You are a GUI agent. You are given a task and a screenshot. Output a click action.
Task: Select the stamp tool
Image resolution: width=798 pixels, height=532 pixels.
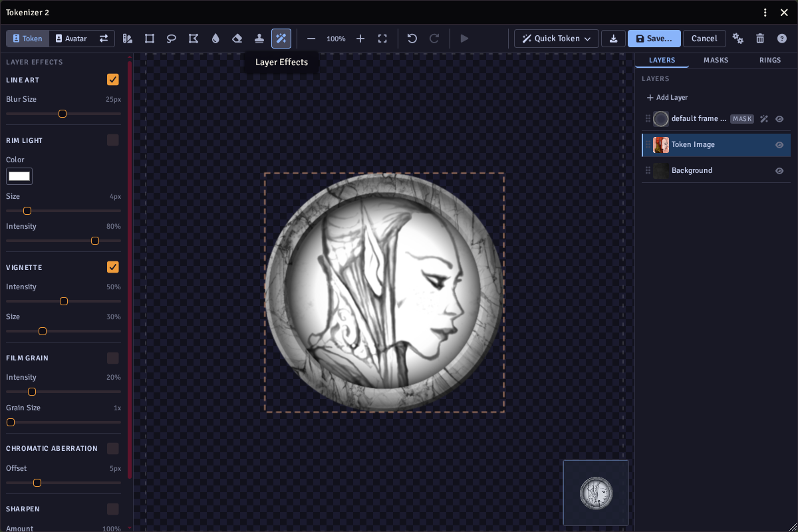(259, 39)
